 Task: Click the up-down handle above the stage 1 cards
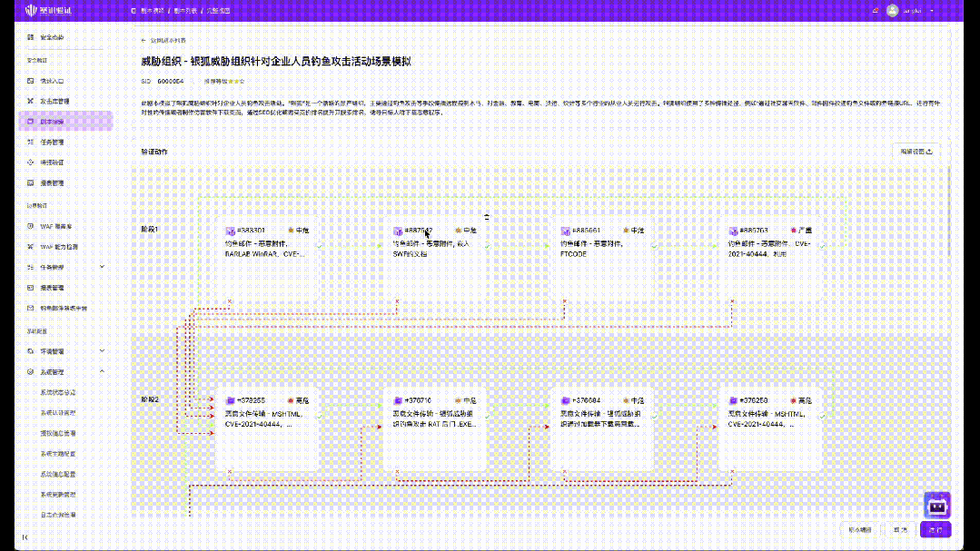pos(487,217)
